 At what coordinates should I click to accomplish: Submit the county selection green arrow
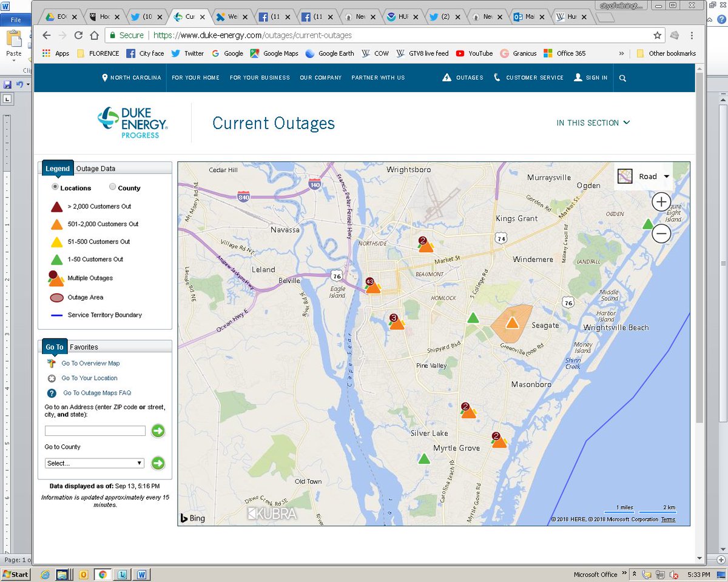click(x=158, y=463)
